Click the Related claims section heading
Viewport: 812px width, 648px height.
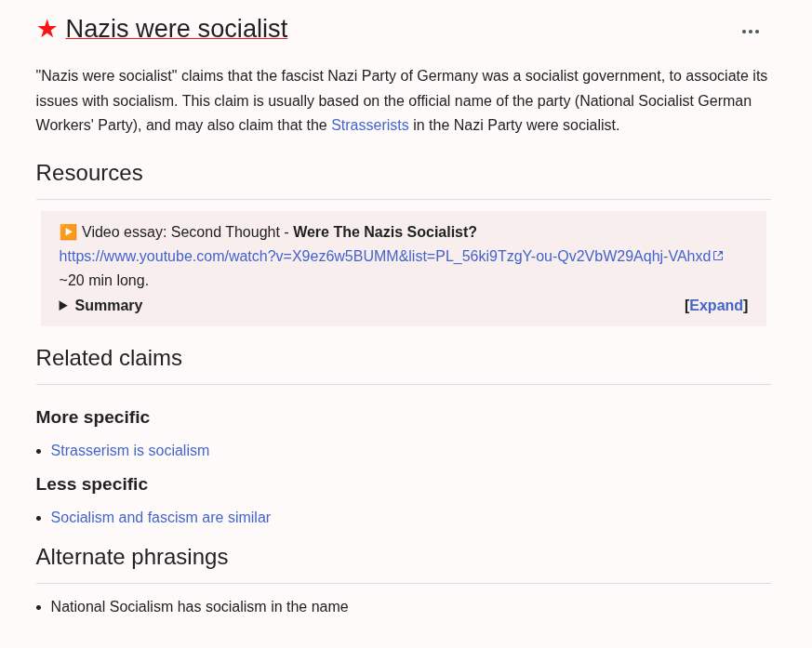click(x=109, y=358)
